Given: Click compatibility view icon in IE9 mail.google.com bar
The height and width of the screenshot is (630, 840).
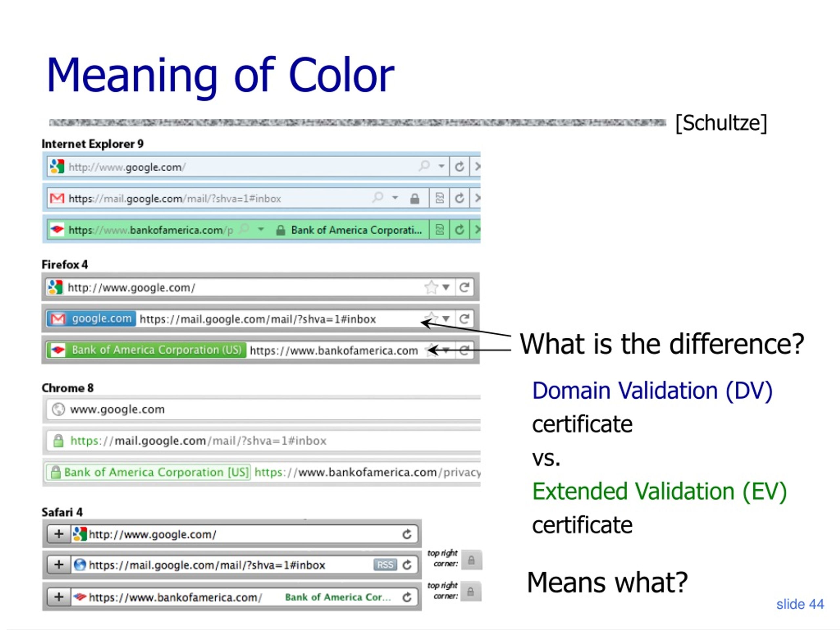Looking at the screenshot, I should (x=439, y=198).
